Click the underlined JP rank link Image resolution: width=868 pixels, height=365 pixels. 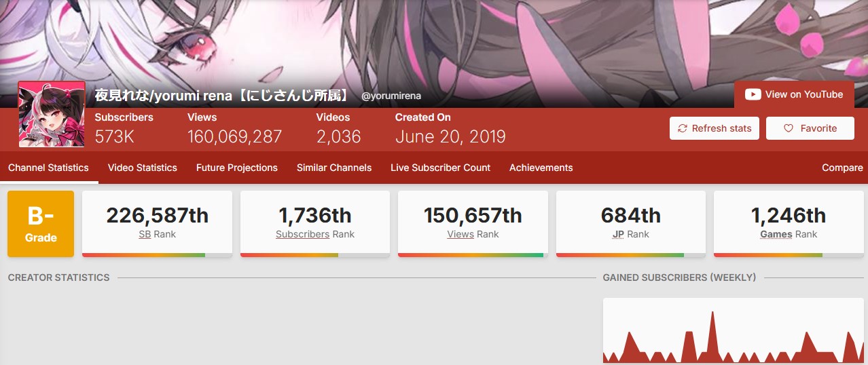(619, 234)
